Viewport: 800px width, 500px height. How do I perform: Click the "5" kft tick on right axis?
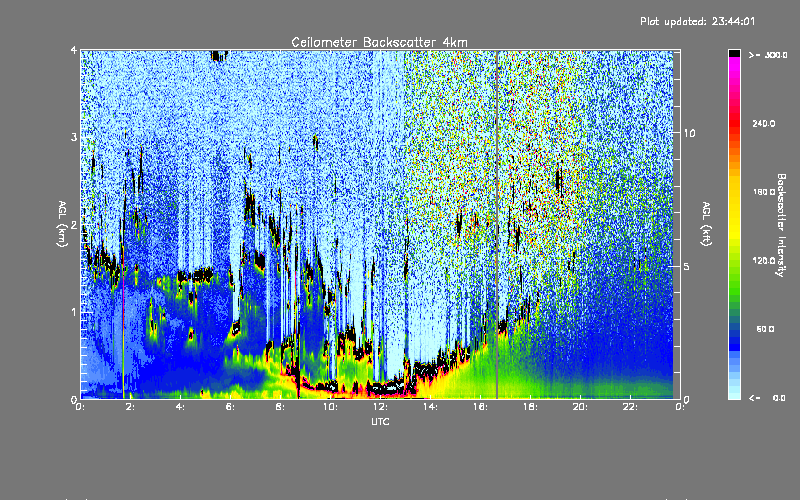click(x=686, y=266)
